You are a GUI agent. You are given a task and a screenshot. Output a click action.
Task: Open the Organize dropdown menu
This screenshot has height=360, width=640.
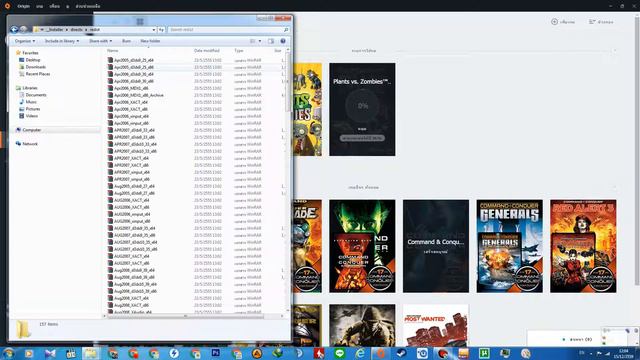[24, 41]
